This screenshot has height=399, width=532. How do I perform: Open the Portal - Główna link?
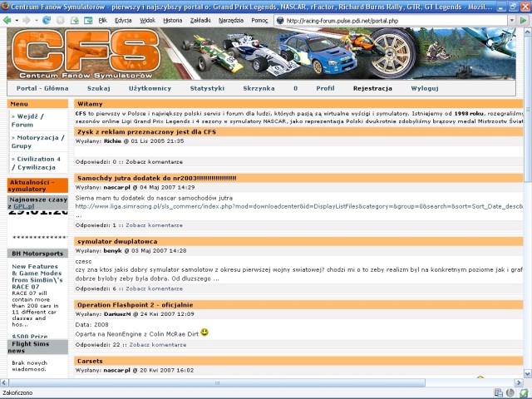pos(42,88)
